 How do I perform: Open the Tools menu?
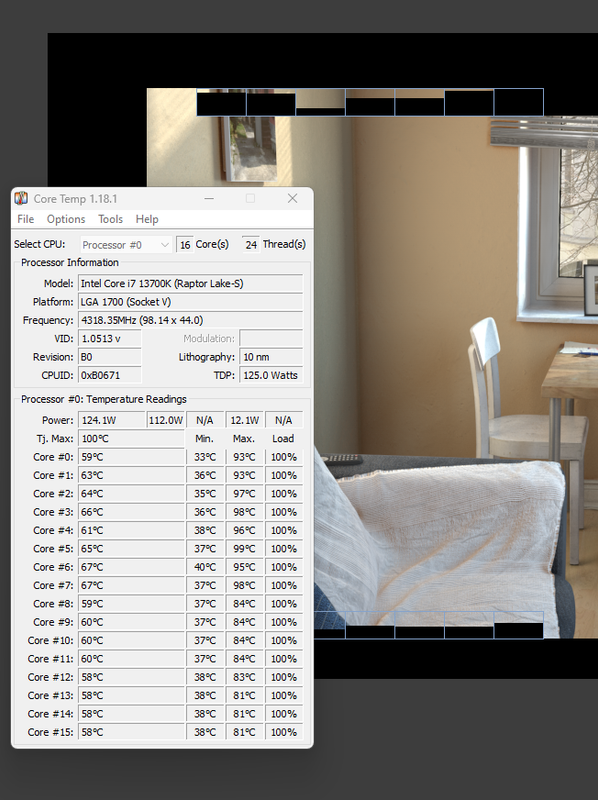pyautogui.click(x=110, y=219)
